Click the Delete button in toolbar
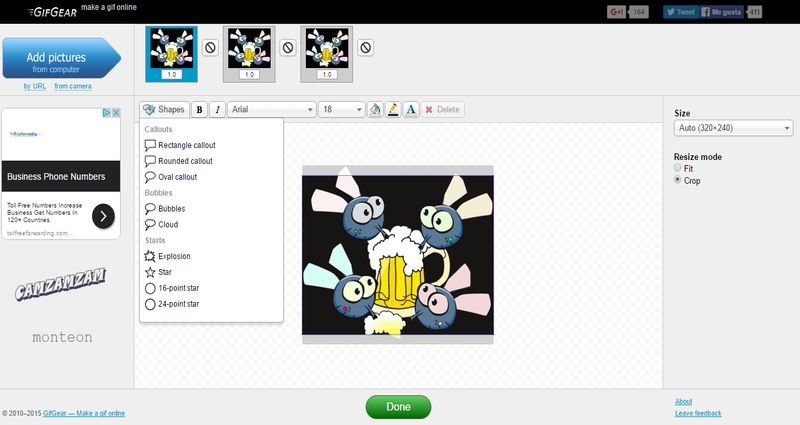Viewport: 800px width, 425px height. click(x=442, y=110)
